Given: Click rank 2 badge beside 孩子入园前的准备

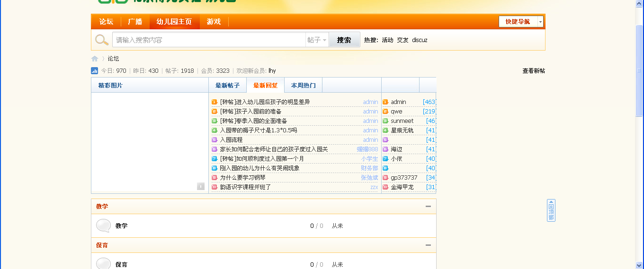Looking at the screenshot, I should (215, 112).
